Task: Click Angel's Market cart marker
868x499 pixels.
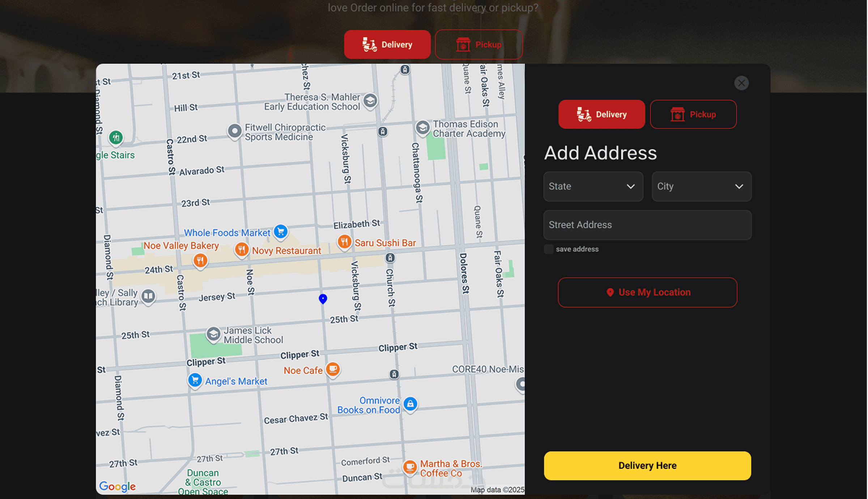Action: 195,380
